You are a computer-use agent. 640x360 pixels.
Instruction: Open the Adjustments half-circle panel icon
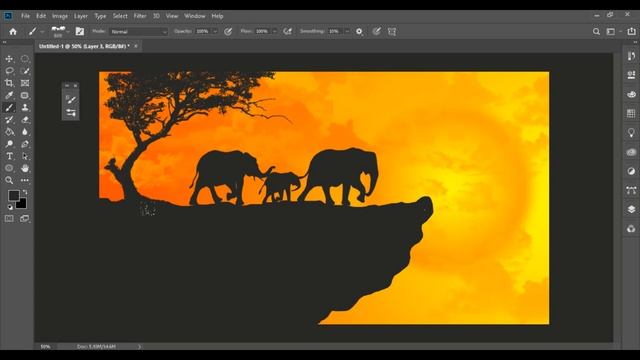tap(631, 171)
